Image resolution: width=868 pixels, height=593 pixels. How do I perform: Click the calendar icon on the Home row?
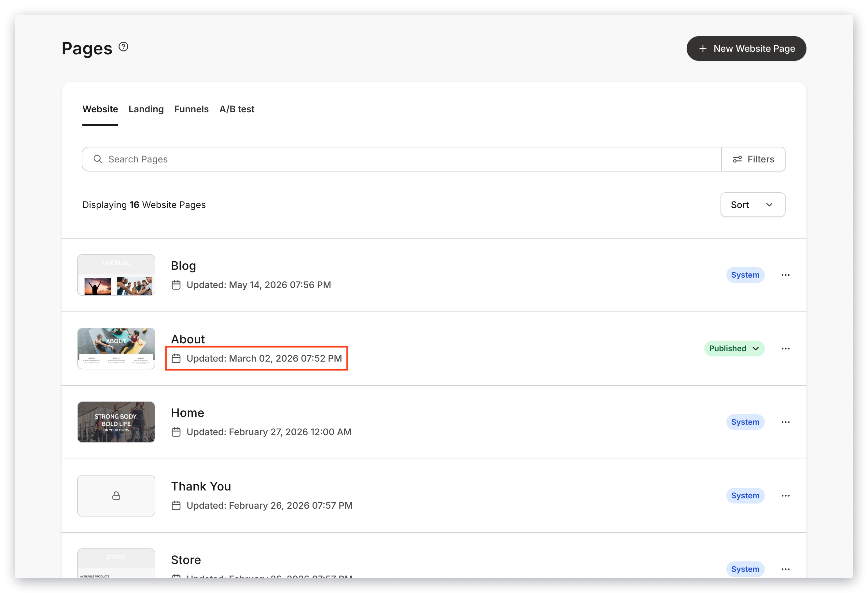click(176, 432)
